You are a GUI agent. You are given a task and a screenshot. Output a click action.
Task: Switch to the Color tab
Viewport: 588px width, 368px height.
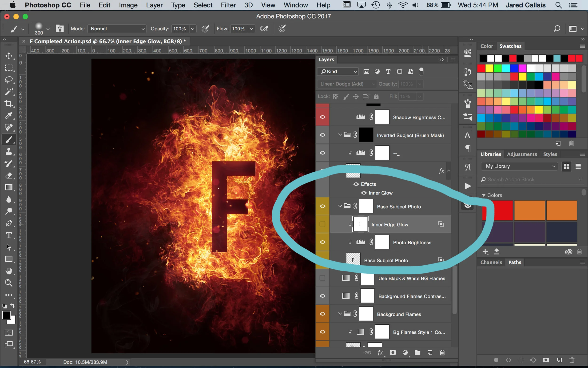click(x=487, y=46)
